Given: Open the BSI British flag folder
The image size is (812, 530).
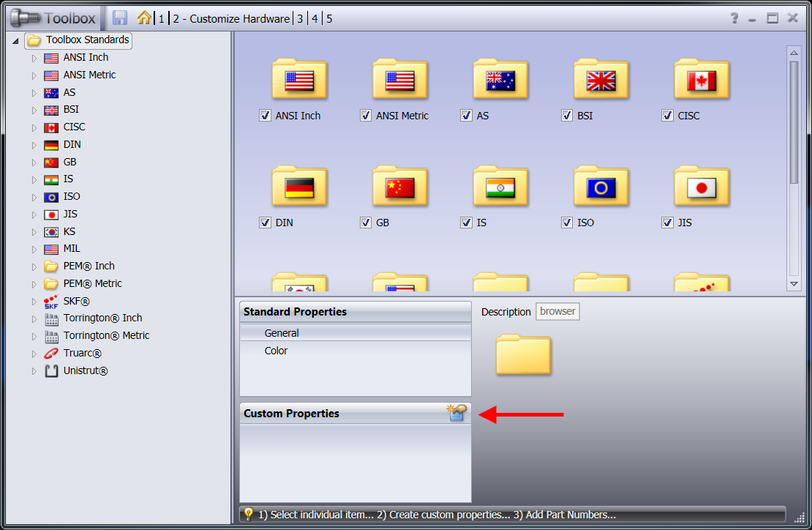Looking at the screenshot, I should click(601, 80).
